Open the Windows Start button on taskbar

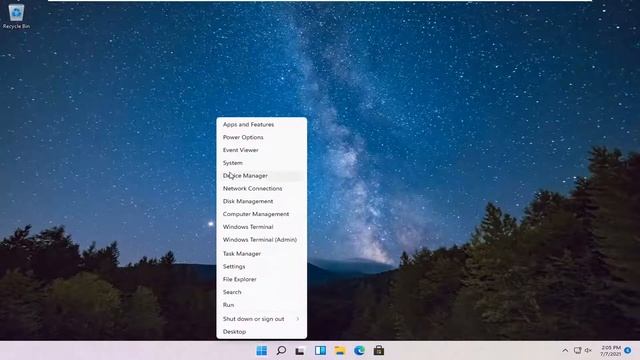262,351
